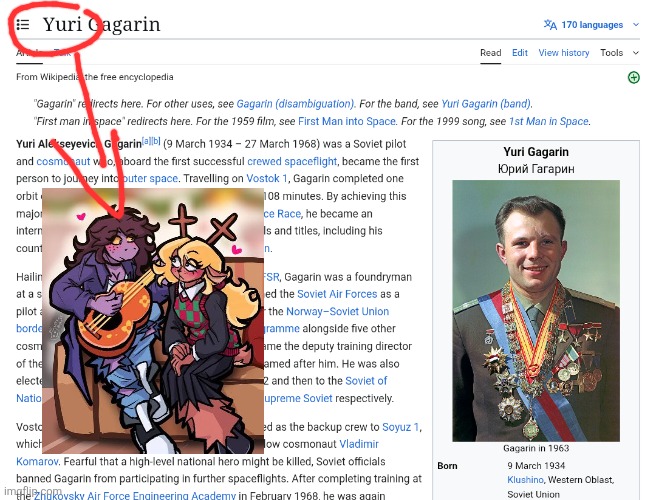Click the language translation icon

(x=550, y=25)
